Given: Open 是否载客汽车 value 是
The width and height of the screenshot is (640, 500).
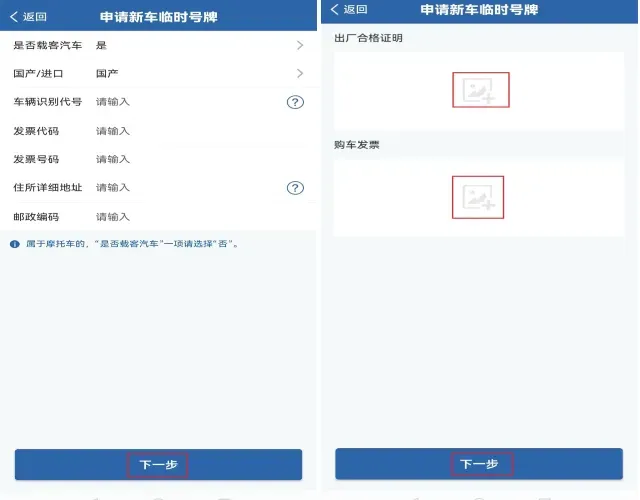Looking at the screenshot, I should coord(101,45).
